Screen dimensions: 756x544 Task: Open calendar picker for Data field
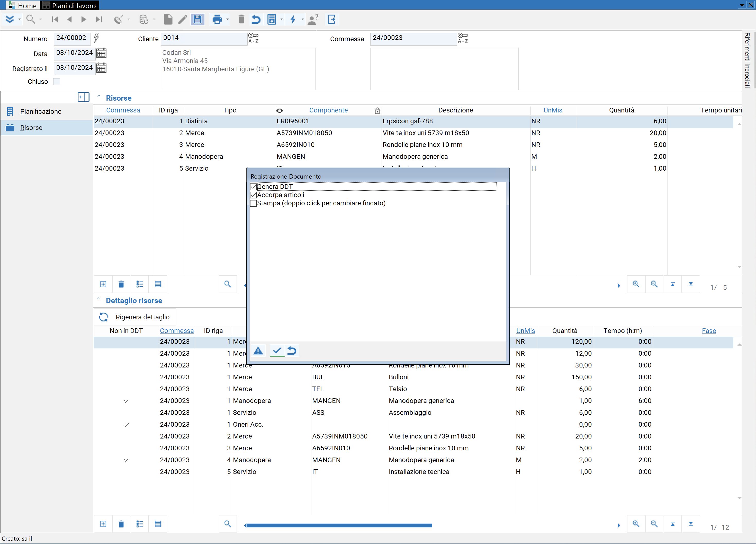pos(101,53)
